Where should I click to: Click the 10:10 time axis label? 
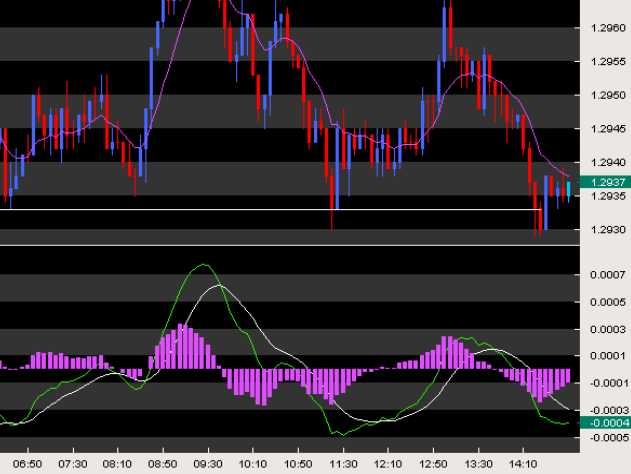coord(253,464)
